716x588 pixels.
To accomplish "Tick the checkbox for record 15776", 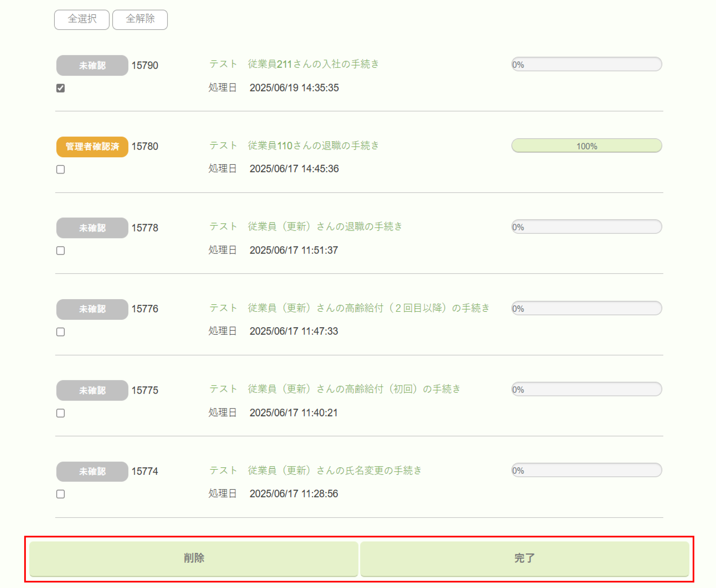I will 61,332.
